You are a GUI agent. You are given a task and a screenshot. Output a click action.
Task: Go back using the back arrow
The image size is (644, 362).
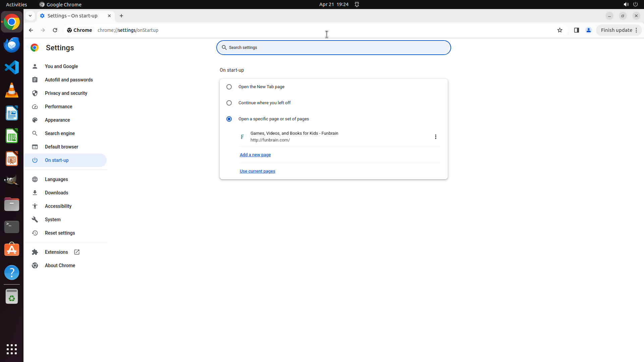[x=31, y=30]
